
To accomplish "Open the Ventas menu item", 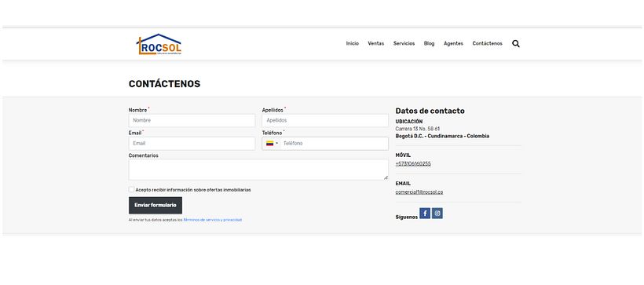I will 376,43.
